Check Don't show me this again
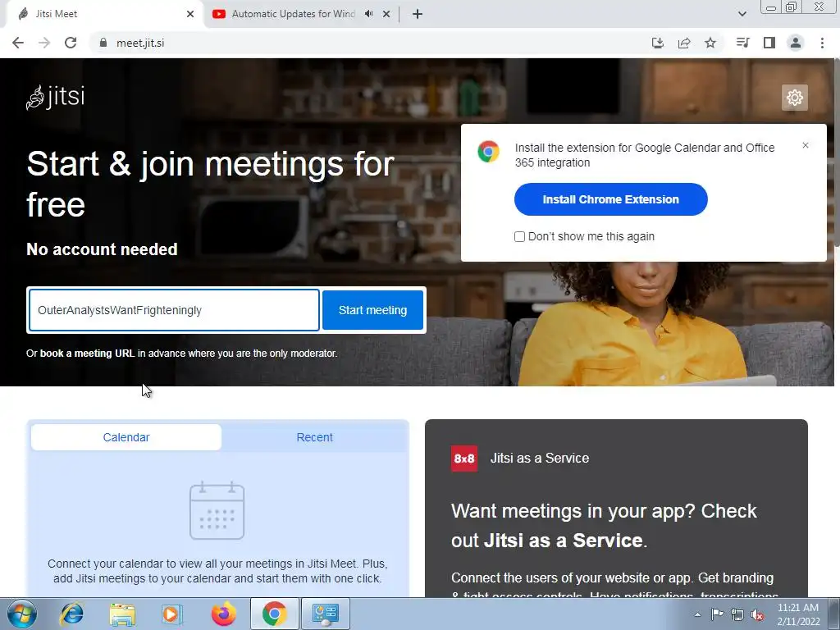Viewport: 840px width, 630px height. (x=519, y=237)
